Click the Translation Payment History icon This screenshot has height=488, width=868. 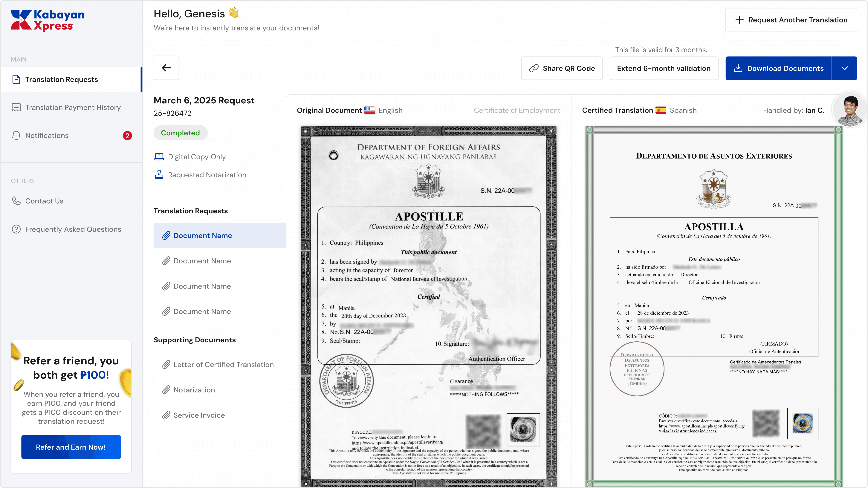16,108
